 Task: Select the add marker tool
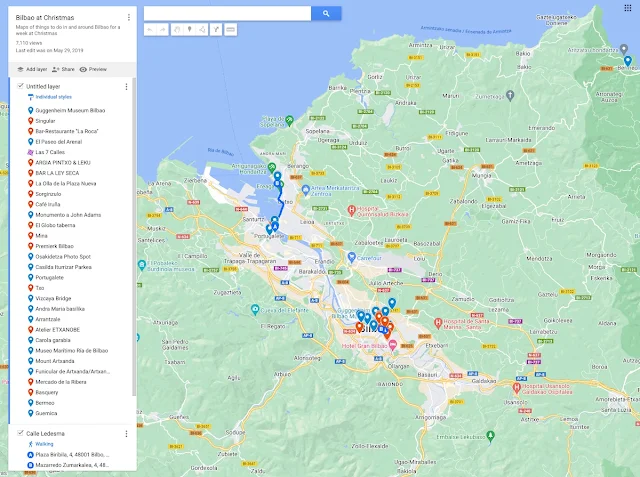point(189,29)
